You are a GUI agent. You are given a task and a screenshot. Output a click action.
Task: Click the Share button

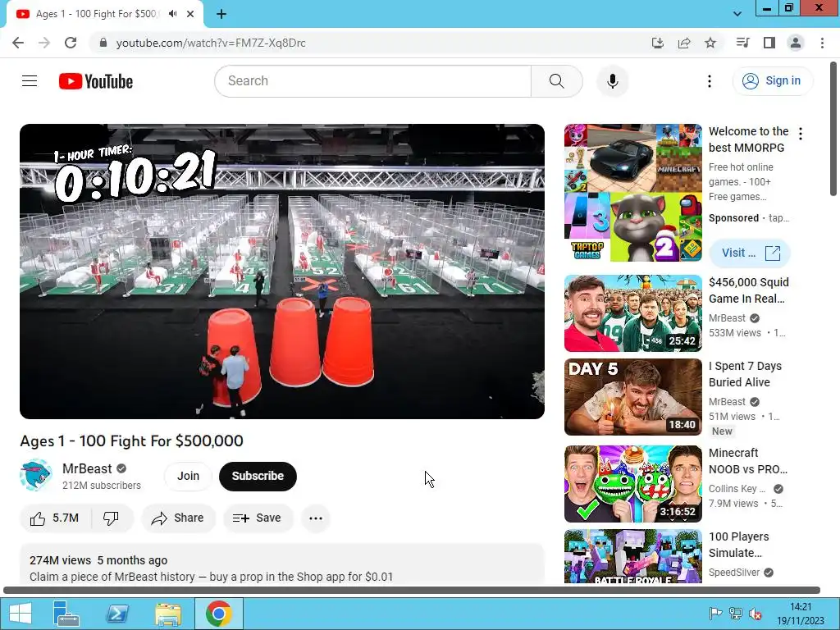tap(178, 518)
